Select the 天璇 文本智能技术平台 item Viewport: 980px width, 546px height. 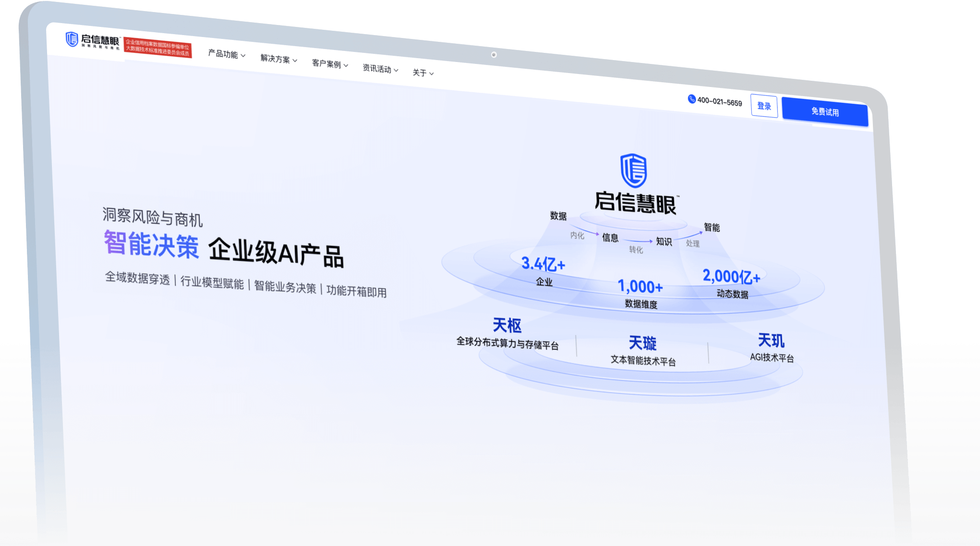click(643, 351)
